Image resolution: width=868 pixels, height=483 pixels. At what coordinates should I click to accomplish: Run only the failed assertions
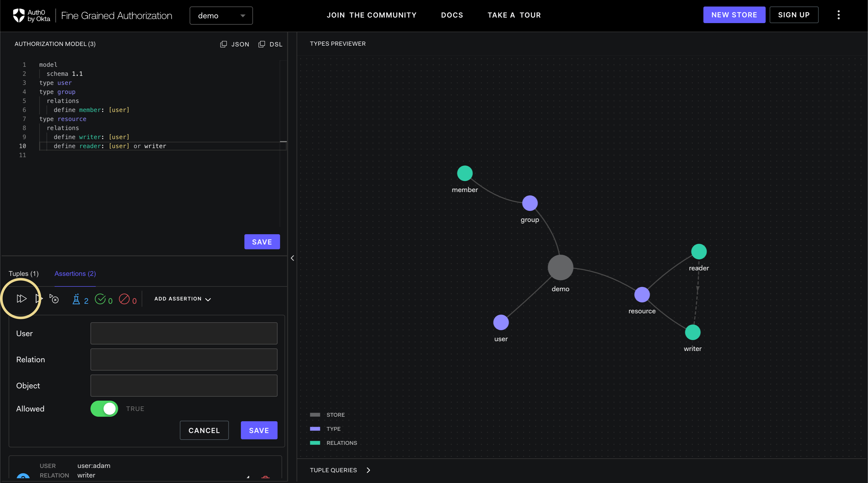pos(54,298)
